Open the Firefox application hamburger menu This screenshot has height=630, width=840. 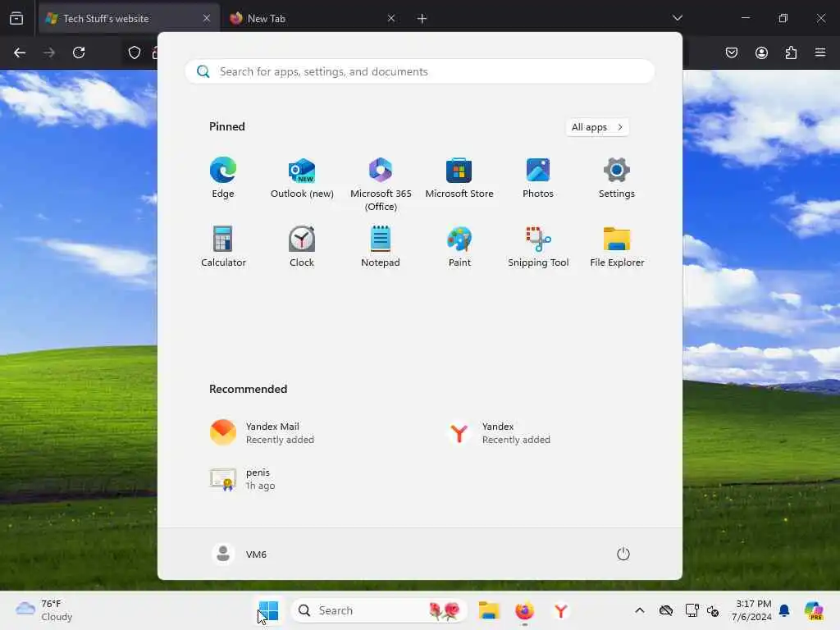click(x=820, y=52)
